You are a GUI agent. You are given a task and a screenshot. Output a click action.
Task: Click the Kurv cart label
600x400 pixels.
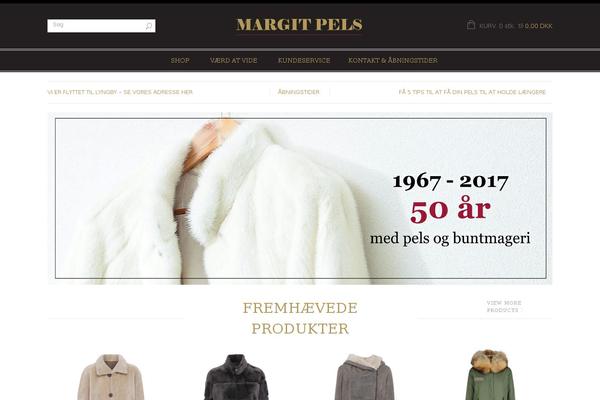point(487,26)
